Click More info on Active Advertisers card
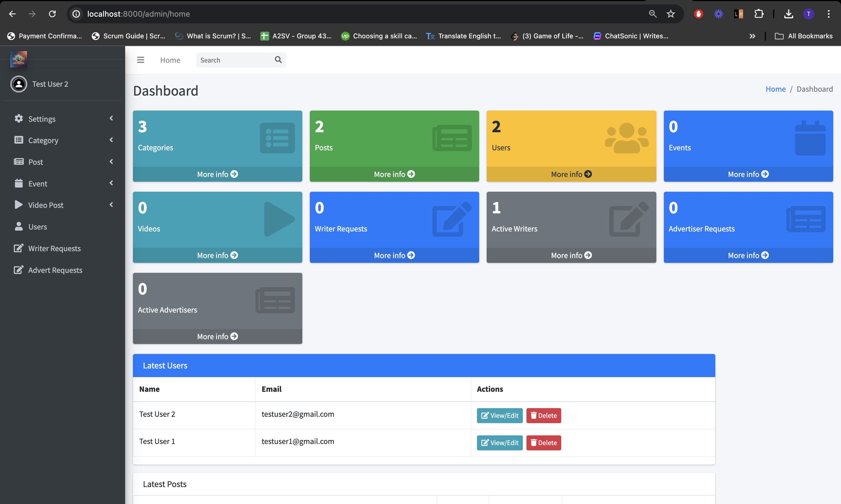The height and width of the screenshot is (504, 841). coord(217,336)
